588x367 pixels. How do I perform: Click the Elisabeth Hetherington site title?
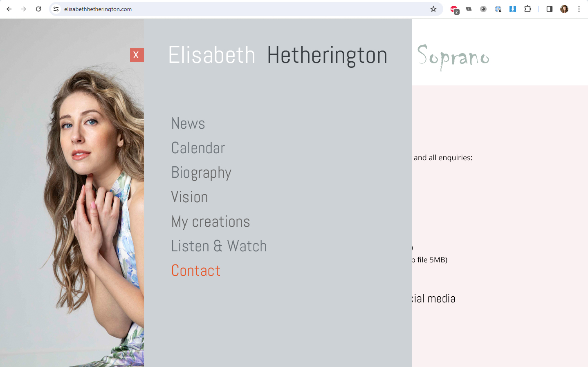coord(278,55)
